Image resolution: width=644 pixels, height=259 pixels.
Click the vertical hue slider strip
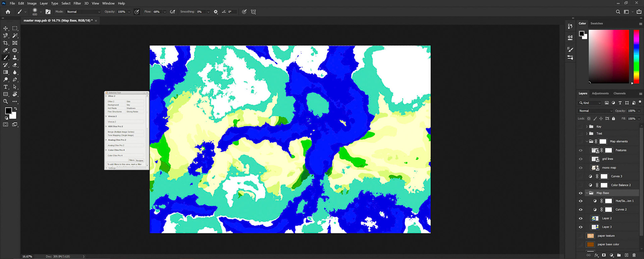point(636,55)
